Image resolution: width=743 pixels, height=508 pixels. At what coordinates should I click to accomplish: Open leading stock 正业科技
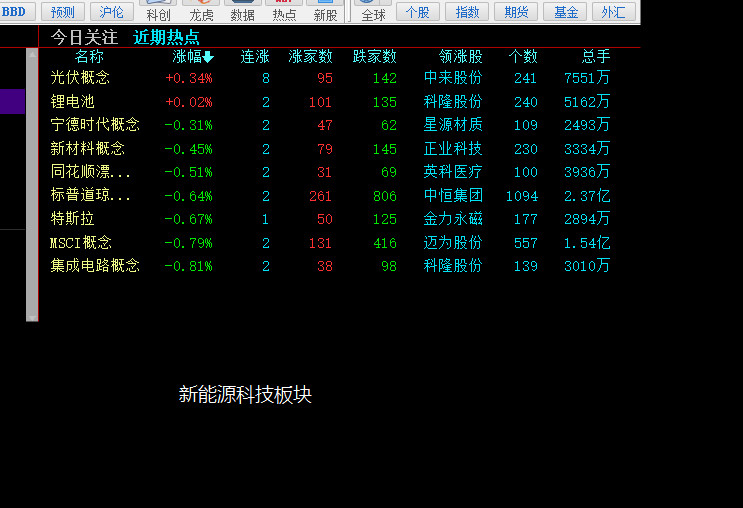453,149
